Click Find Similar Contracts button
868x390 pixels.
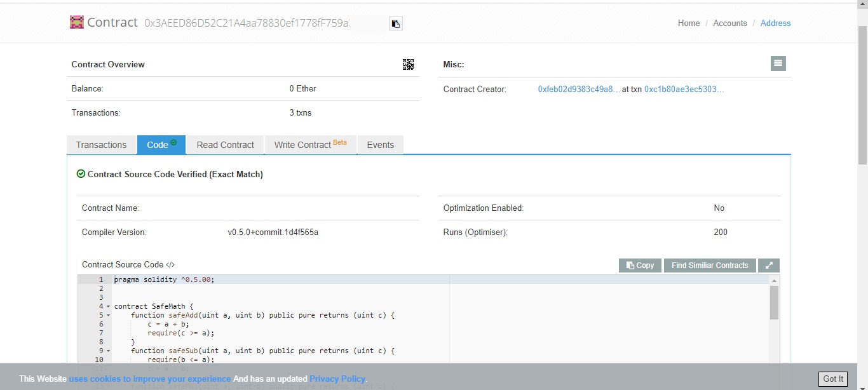[709, 266]
